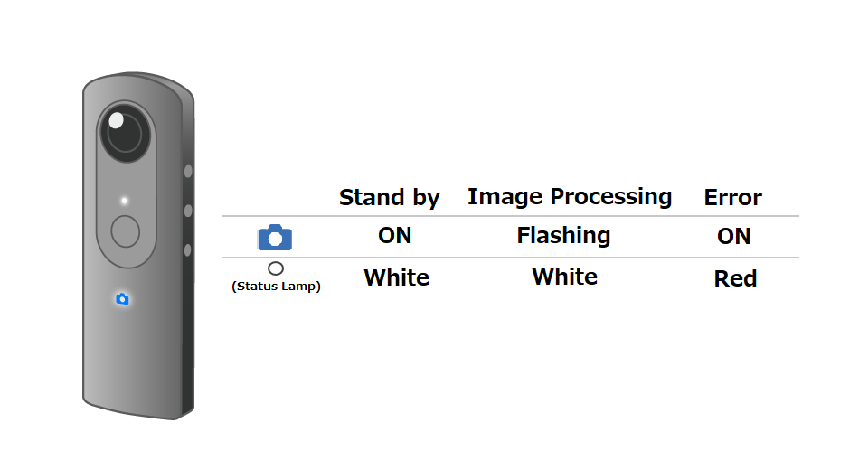This screenshot has width=868, height=470.
Task: Click "ON" under the Stand by column
Action: (395, 236)
